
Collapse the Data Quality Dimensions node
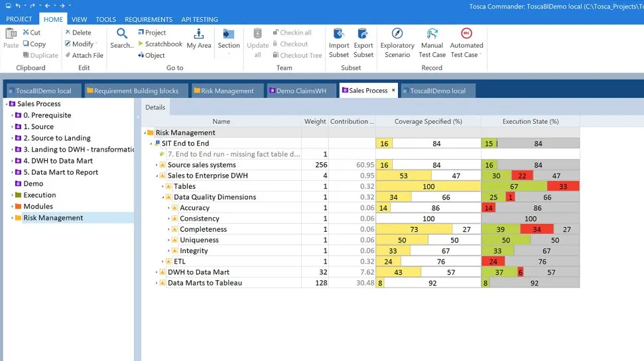[x=163, y=197]
